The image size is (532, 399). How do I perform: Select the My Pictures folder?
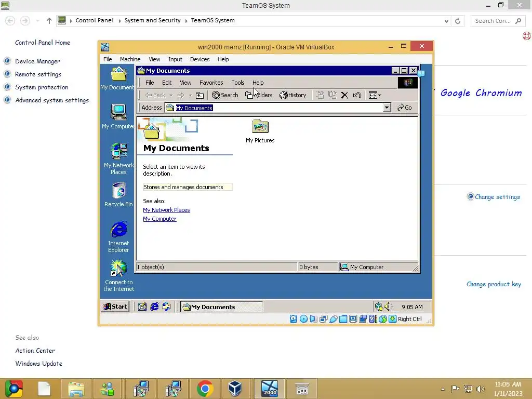[x=260, y=131]
